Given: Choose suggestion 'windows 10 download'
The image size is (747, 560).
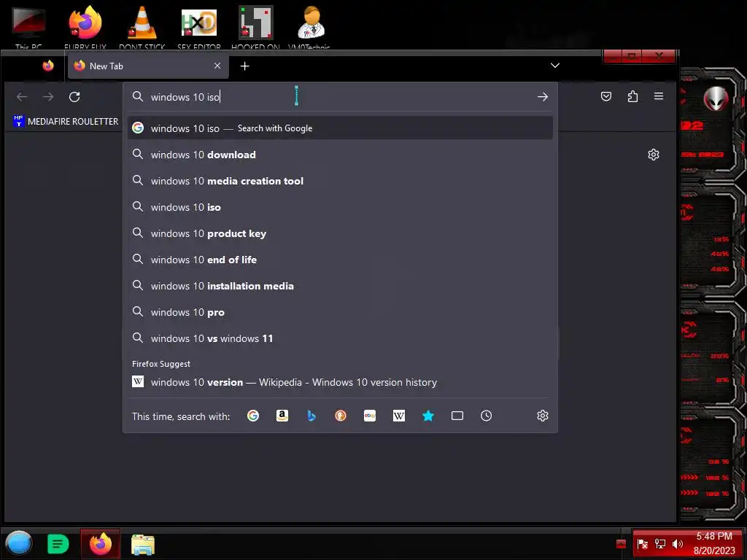Looking at the screenshot, I should point(340,155).
